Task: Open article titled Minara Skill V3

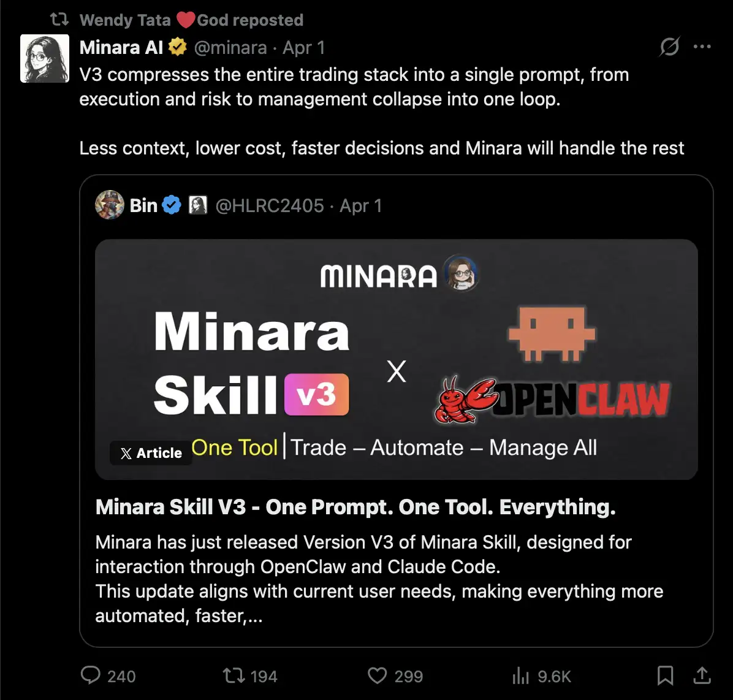Action: point(355,507)
